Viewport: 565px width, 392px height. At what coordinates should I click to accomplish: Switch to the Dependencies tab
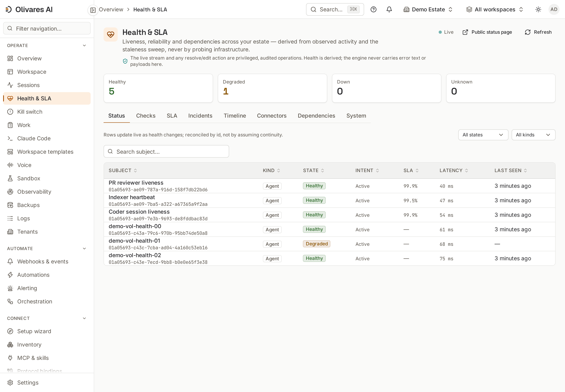click(316, 116)
